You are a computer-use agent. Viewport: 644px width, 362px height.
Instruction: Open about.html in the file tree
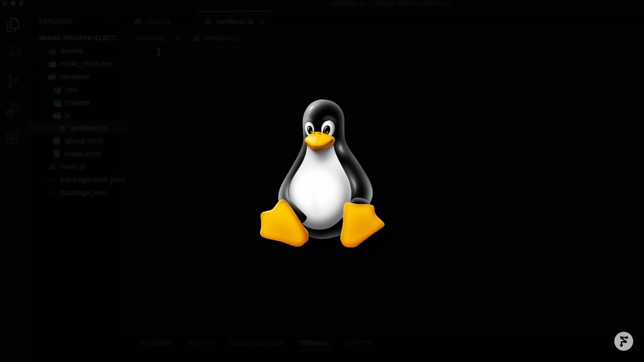pos(83,141)
